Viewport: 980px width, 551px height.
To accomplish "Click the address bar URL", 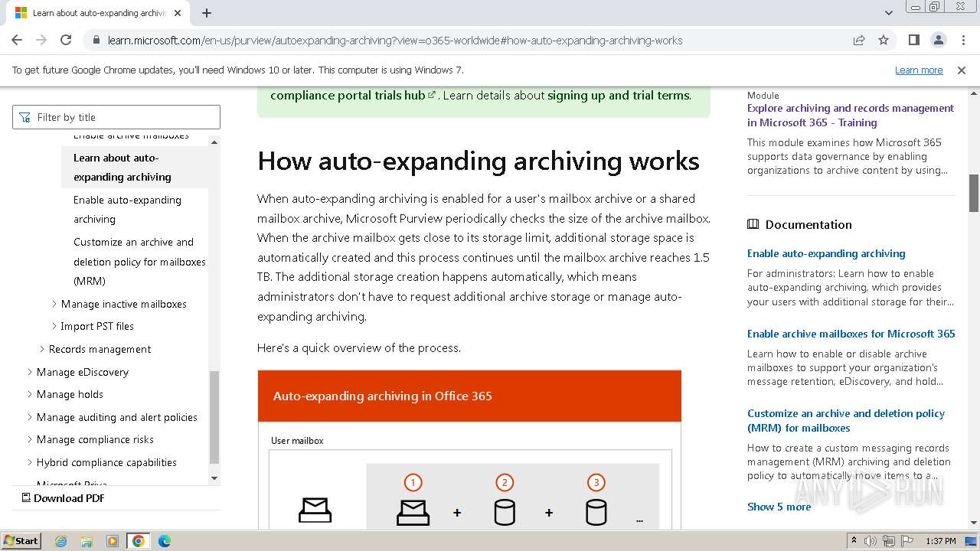I will pos(395,41).
